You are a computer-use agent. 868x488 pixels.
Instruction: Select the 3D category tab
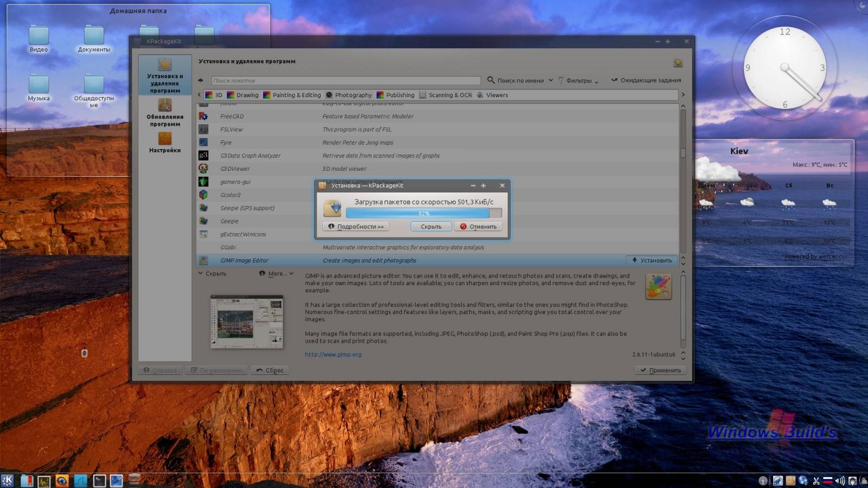click(214, 95)
